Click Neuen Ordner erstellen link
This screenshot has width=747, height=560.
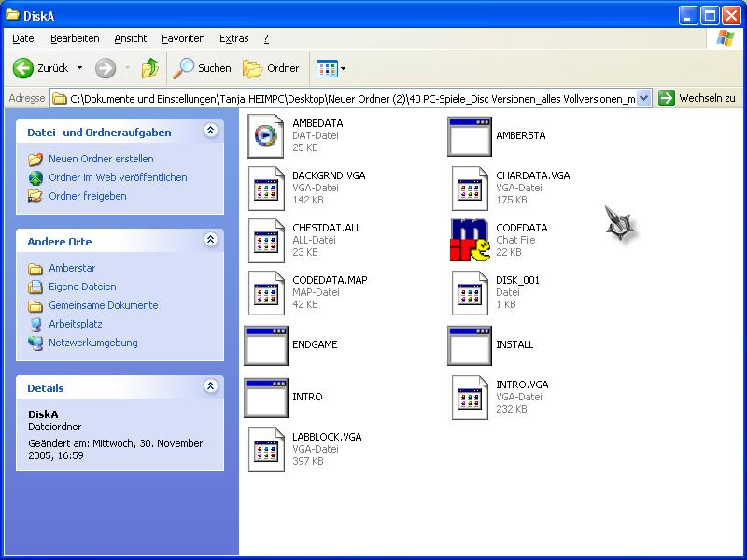101,159
